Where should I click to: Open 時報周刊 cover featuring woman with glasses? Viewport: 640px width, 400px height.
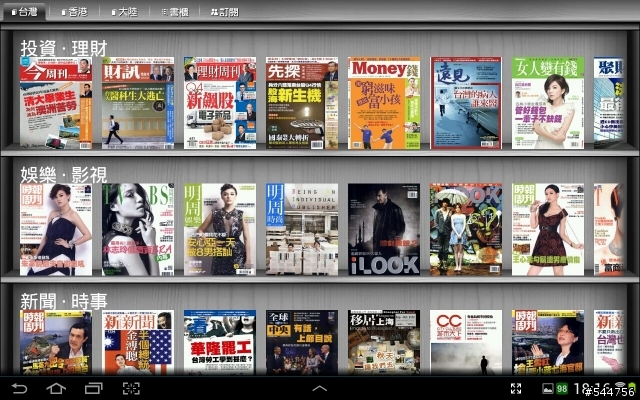548,342
